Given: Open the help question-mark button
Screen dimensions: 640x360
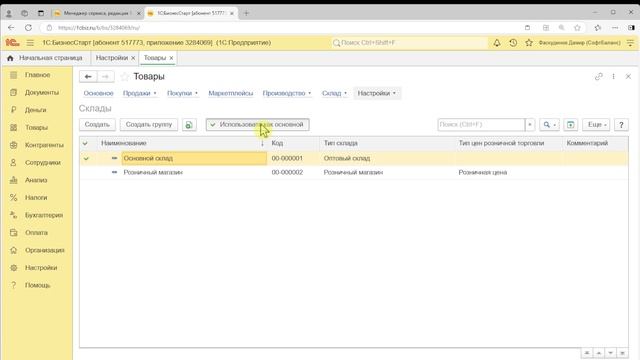Looking at the screenshot, I should point(621,125).
